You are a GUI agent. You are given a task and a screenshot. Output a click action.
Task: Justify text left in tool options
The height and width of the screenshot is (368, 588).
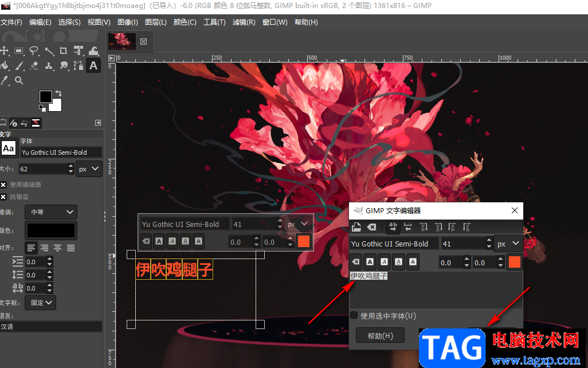tap(32, 248)
